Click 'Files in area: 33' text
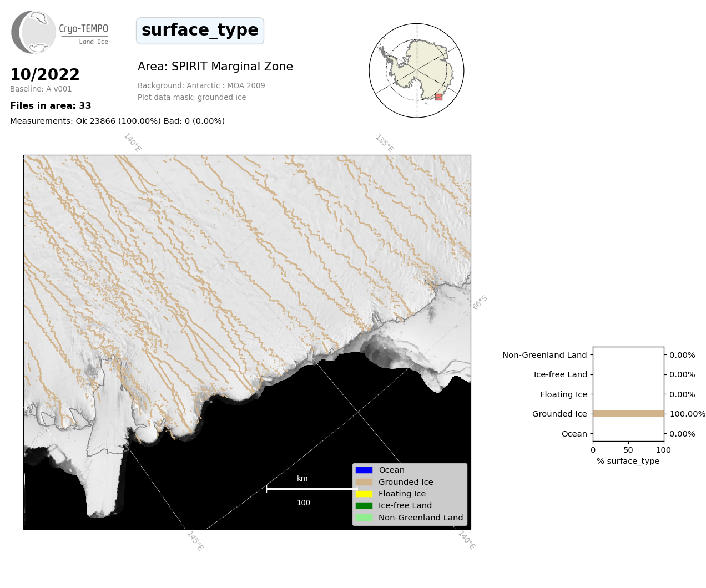This screenshot has height=588, width=706. 51,105
